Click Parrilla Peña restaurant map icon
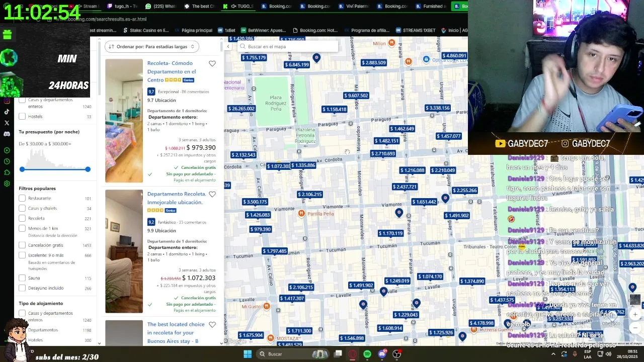 coord(301,214)
